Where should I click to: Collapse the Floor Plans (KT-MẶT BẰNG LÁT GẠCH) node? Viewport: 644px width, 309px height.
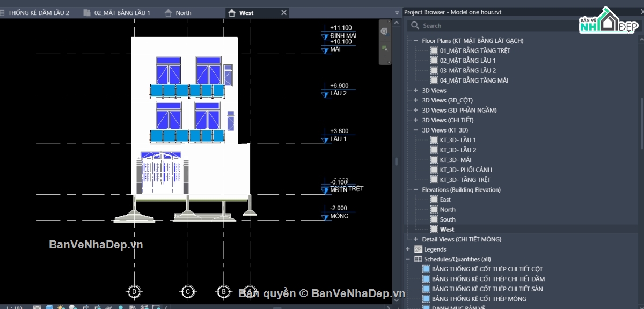click(415, 41)
